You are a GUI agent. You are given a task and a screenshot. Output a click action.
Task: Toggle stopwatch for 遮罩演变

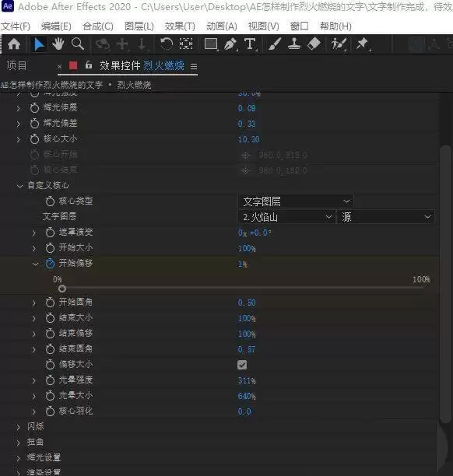50,233
